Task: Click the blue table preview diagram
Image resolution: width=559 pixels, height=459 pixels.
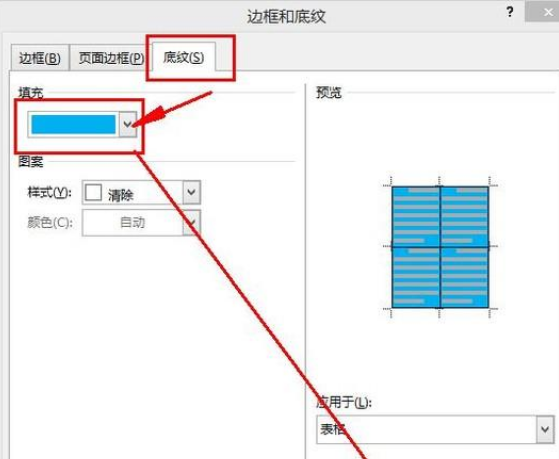Action: 440,247
